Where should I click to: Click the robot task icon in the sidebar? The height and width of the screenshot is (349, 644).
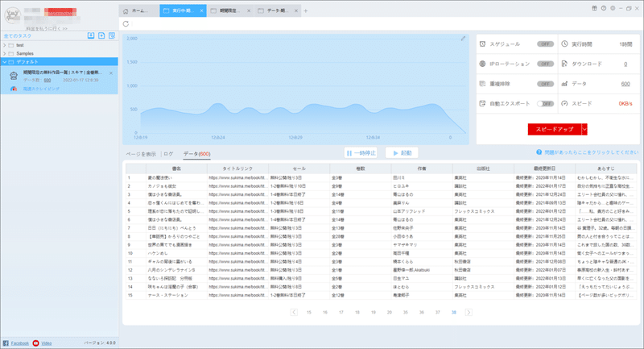coord(14,75)
